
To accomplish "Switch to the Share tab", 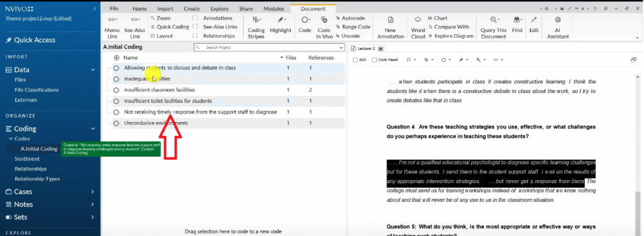I will [246, 9].
